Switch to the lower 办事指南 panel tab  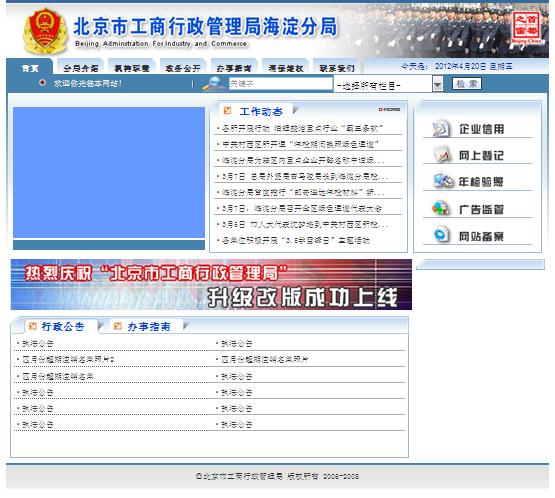149,326
